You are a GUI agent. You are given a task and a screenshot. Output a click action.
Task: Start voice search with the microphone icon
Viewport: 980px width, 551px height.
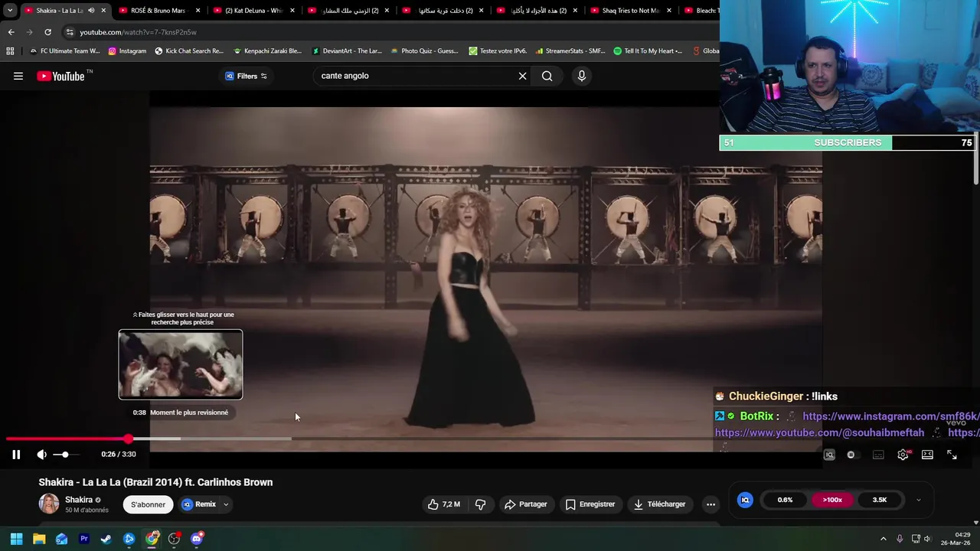tap(582, 76)
